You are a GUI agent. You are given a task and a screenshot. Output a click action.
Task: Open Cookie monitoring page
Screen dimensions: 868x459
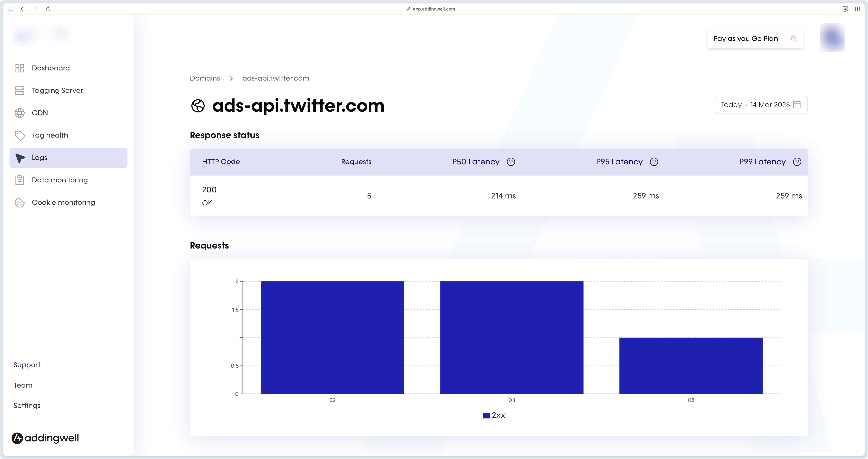click(68, 202)
